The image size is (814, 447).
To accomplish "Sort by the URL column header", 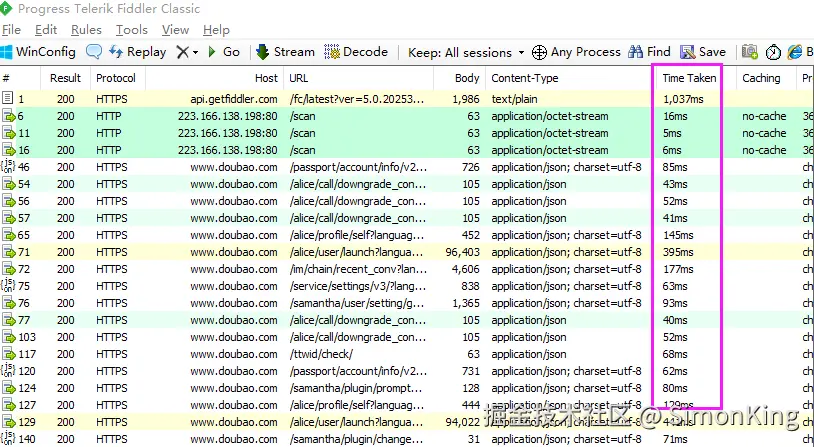I will coord(358,78).
